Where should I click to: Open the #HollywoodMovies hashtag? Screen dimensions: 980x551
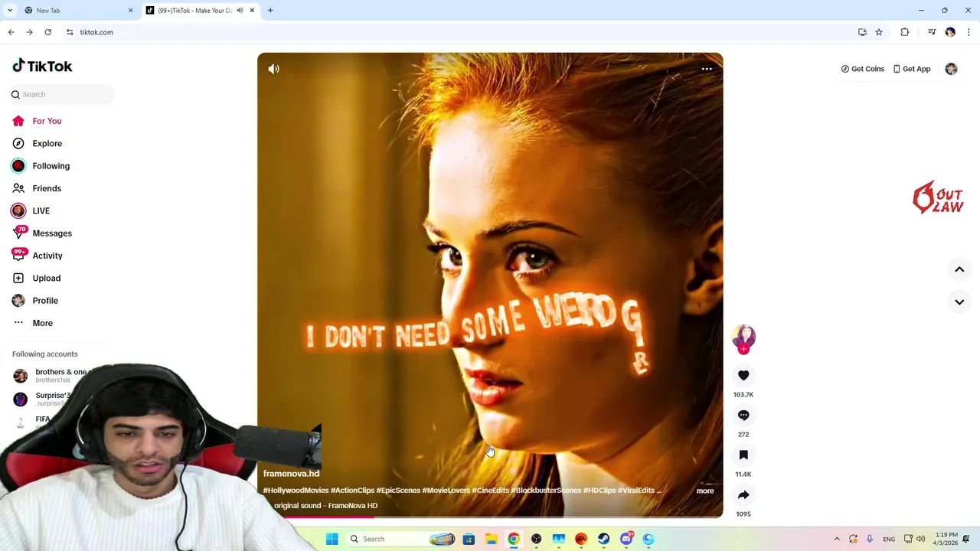tap(296, 491)
